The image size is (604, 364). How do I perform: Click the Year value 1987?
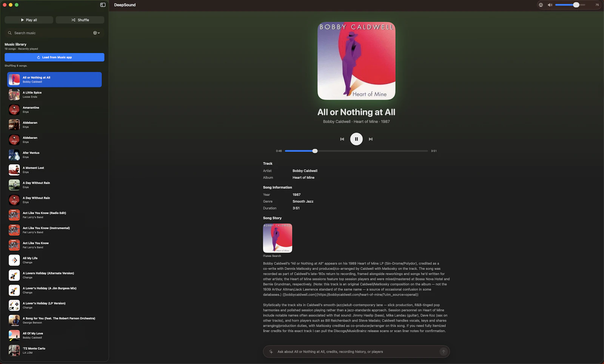click(x=297, y=195)
